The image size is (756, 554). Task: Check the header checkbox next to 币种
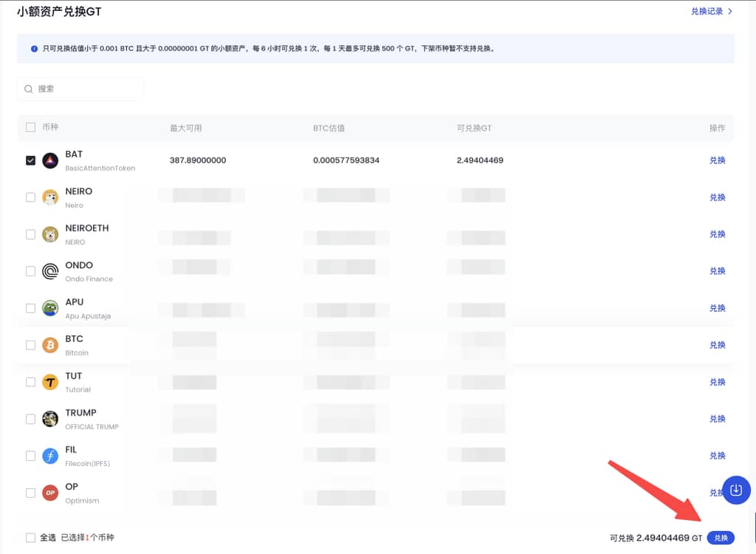click(30, 127)
